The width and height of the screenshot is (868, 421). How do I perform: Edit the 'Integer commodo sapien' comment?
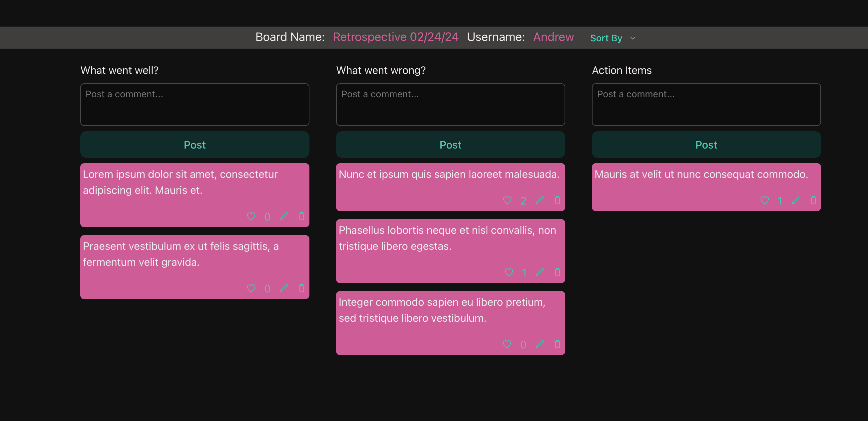coord(540,344)
